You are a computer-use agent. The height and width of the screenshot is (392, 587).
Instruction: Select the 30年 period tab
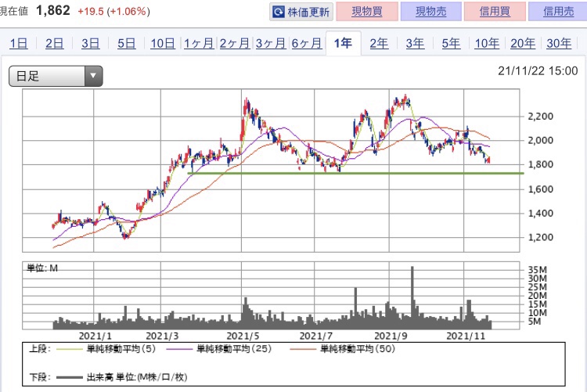pyautogui.click(x=559, y=44)
